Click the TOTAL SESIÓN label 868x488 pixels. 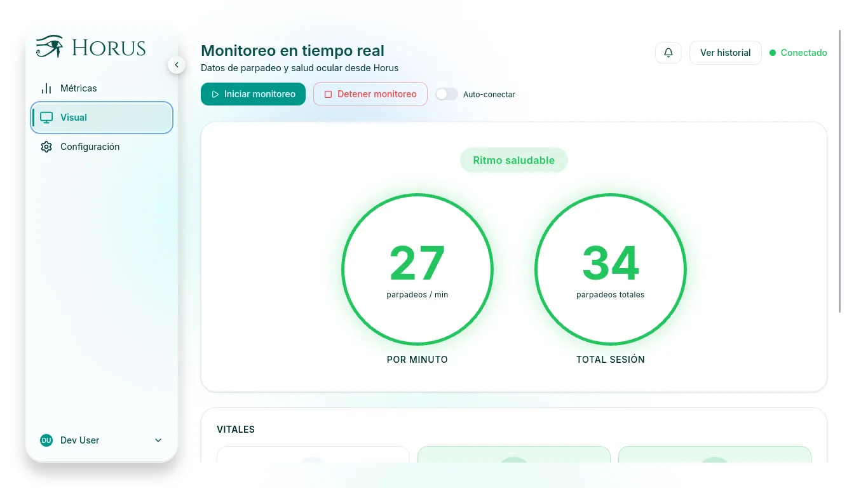[611, 360]
